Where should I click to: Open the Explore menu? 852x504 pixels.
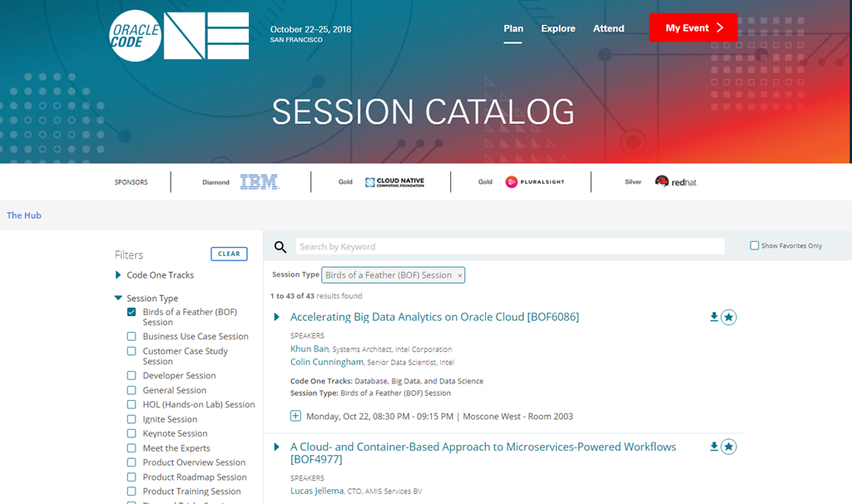tap(558, 28)
